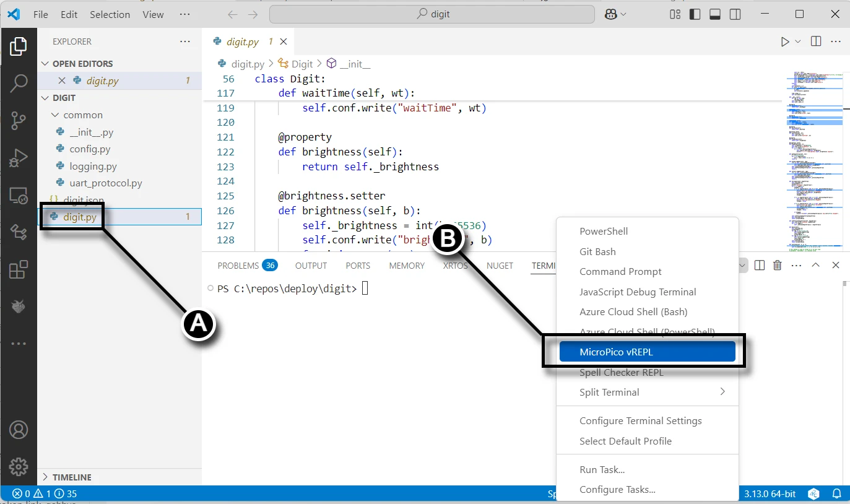Click the VS Code logo icon
The width and height of the screenshot is (850, 504).
coord(14,14)
